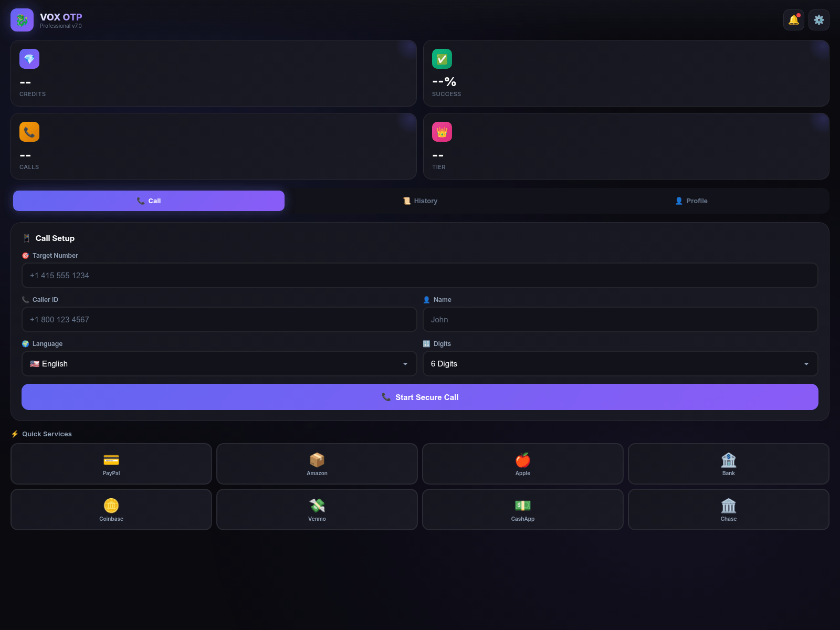Click the "TIER" stat label
This screenshot has height=630, width=840.
click(x=439, y=167)
